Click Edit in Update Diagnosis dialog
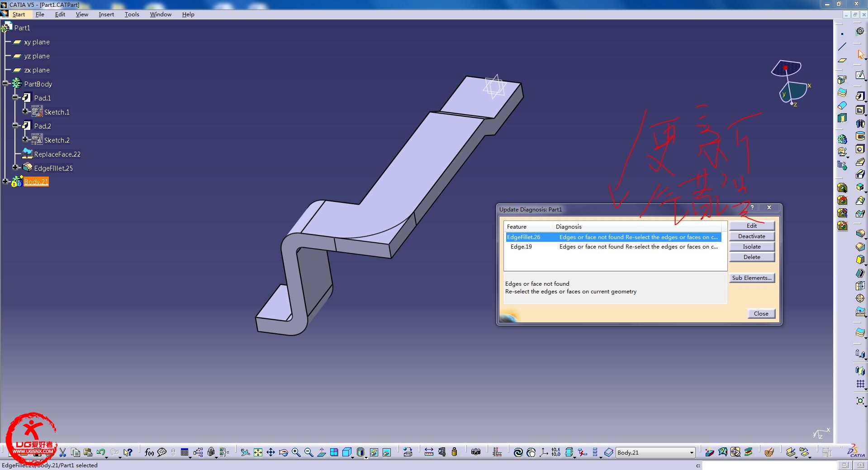This screenshot has width=868, height=470. [x=752, y=225]
